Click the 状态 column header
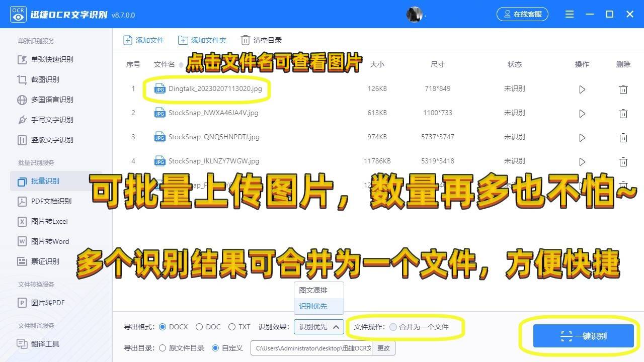Screen dimensions: 644x362 pos(515,64)
